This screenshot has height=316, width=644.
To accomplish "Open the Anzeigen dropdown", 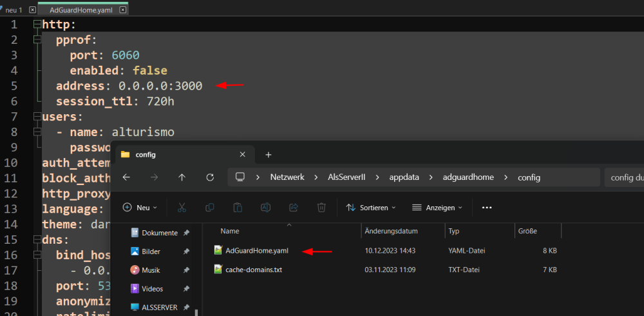I will click(x=437, y=208).
